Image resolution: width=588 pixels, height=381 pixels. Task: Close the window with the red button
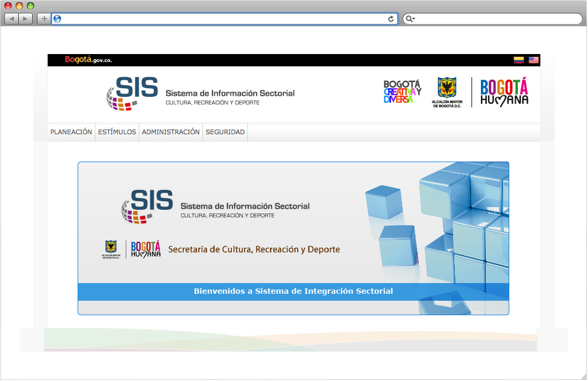pos(8,6)
